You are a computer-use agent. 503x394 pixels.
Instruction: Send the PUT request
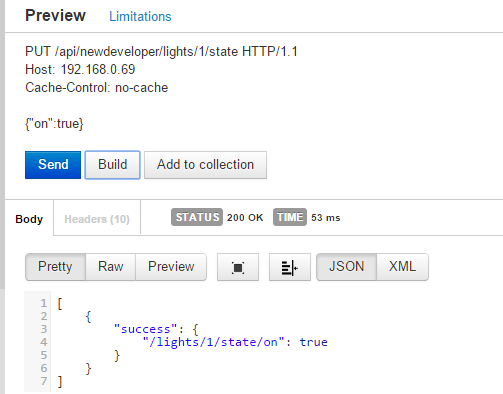[53, 165]
